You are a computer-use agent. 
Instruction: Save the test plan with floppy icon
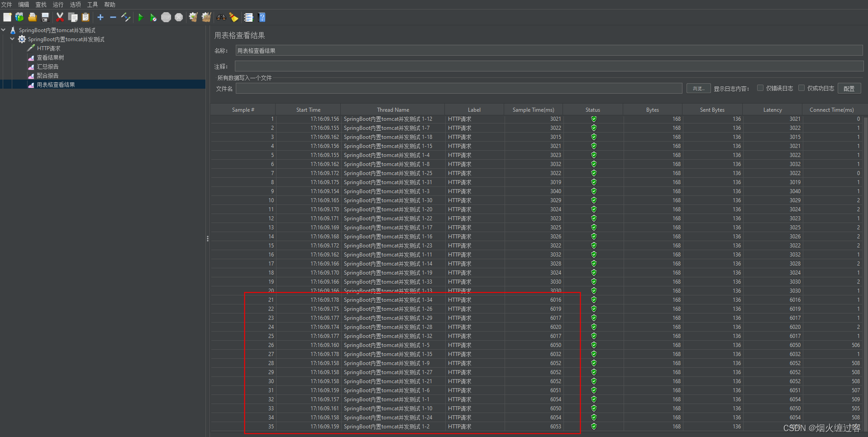pyautogui.click(x=45, y=17)
